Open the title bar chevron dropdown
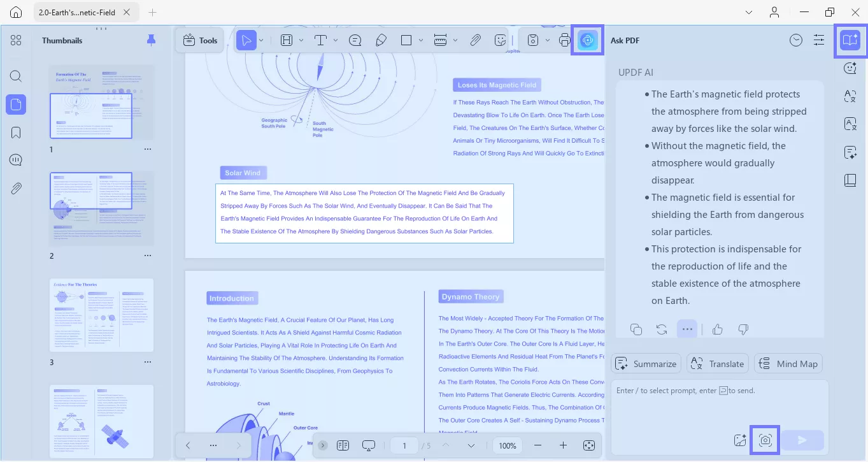868x462 pixels. pos(750,12)
